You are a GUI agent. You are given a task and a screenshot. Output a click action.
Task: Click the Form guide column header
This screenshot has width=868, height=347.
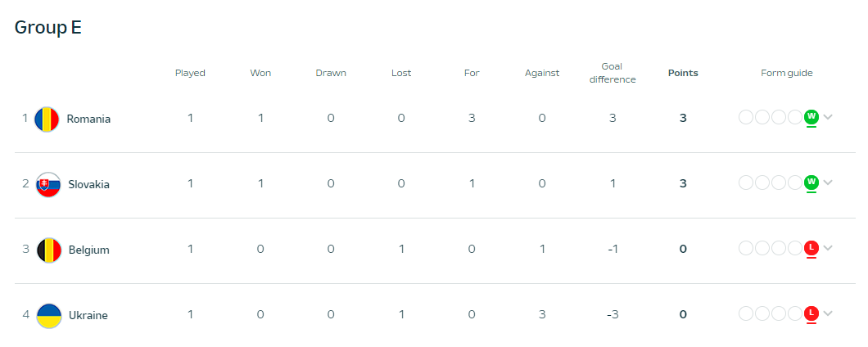787,73
